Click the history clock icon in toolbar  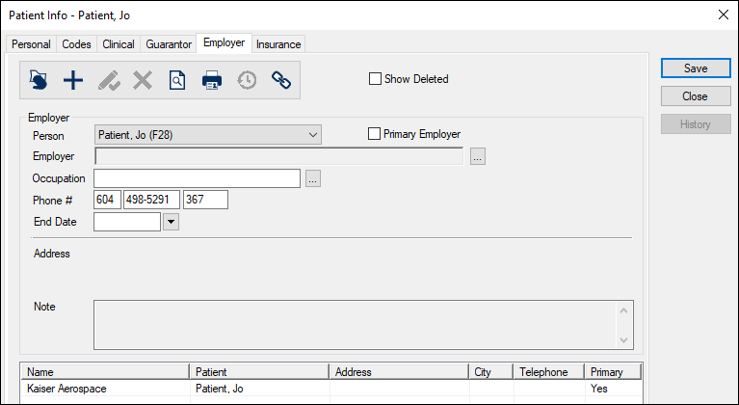point(246,81)
